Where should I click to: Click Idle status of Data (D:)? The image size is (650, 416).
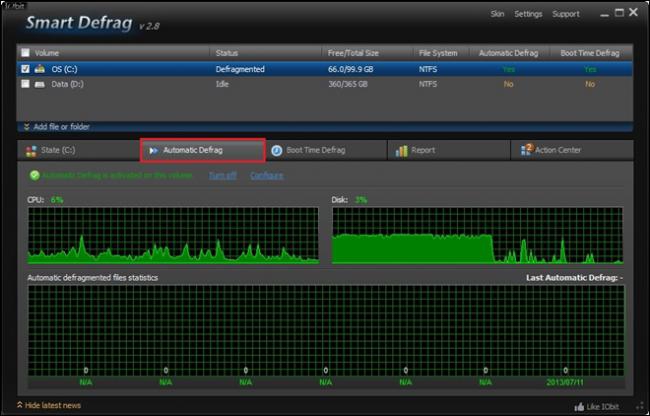click(x=222, y=84)
